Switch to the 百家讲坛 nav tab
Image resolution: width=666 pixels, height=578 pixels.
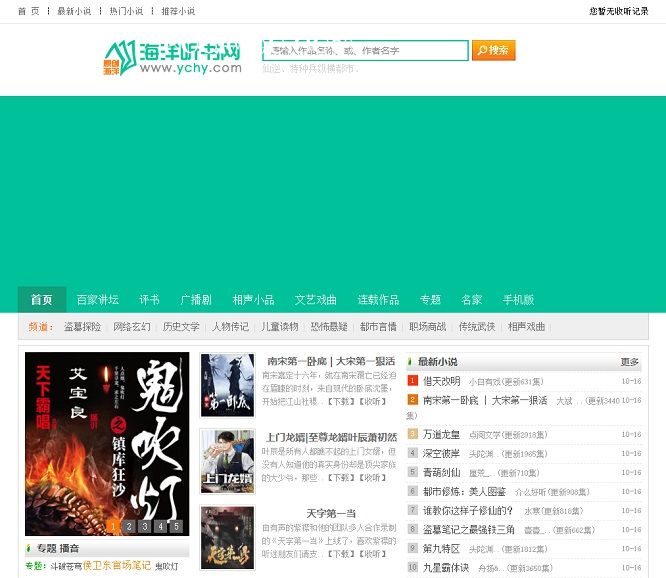point(97,300)
